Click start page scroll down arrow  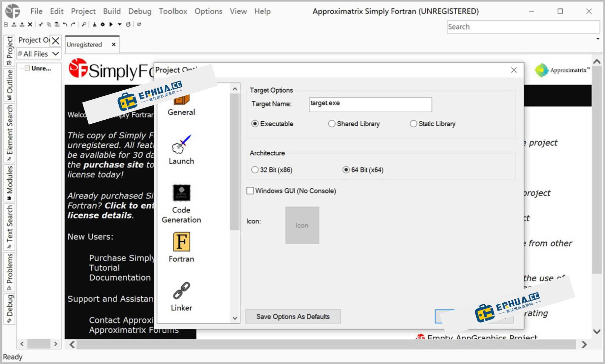pos(597,332)
